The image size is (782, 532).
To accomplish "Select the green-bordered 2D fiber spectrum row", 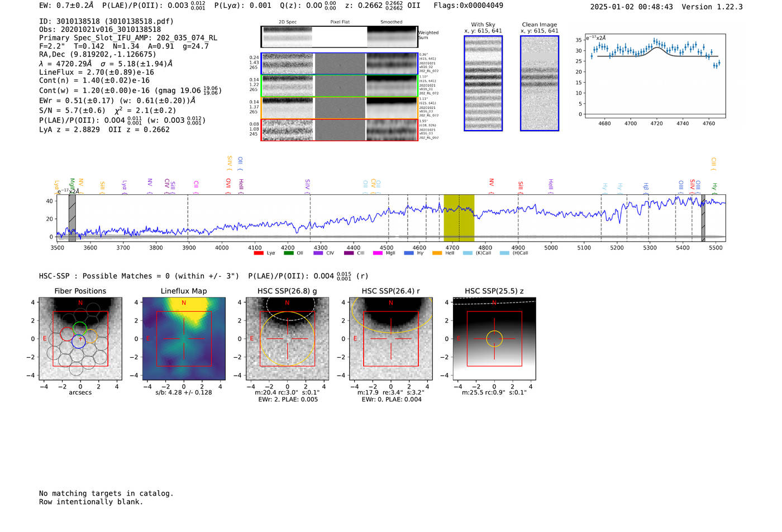I will click(x=340, y=86).
